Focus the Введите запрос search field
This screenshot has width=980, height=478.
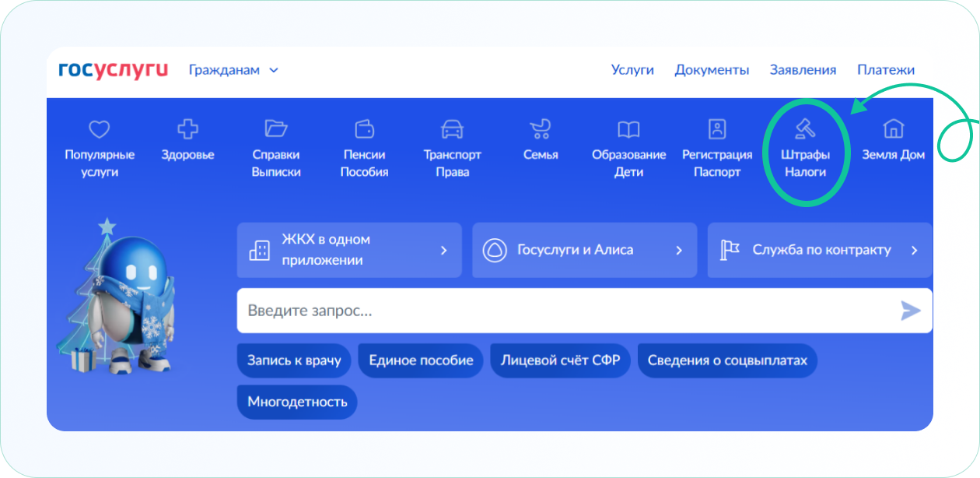(x=585, y=311)
